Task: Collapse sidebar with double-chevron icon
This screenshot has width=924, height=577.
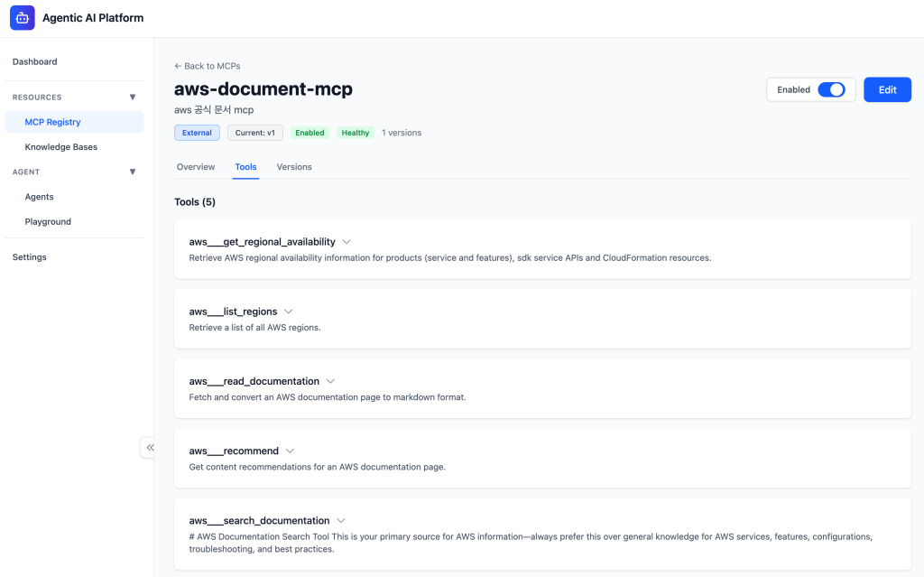Action: 149,447
